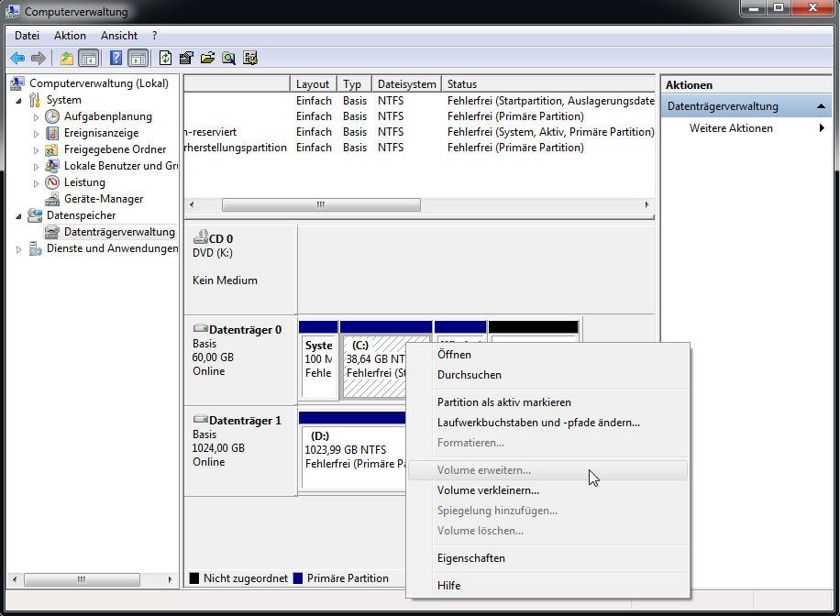Collapse the System tree node
The image size is (840, 616).
tap(18, 100)
